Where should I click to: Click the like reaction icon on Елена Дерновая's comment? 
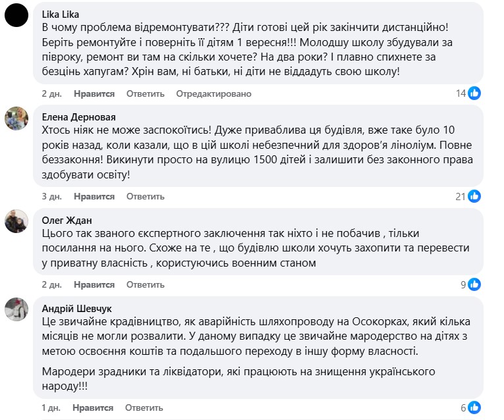click(474, 196)
